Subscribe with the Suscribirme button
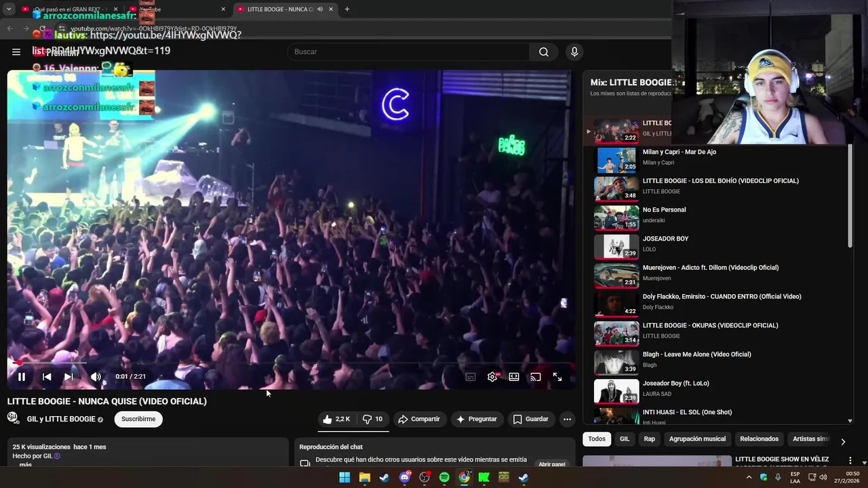 tap(138, 420)
